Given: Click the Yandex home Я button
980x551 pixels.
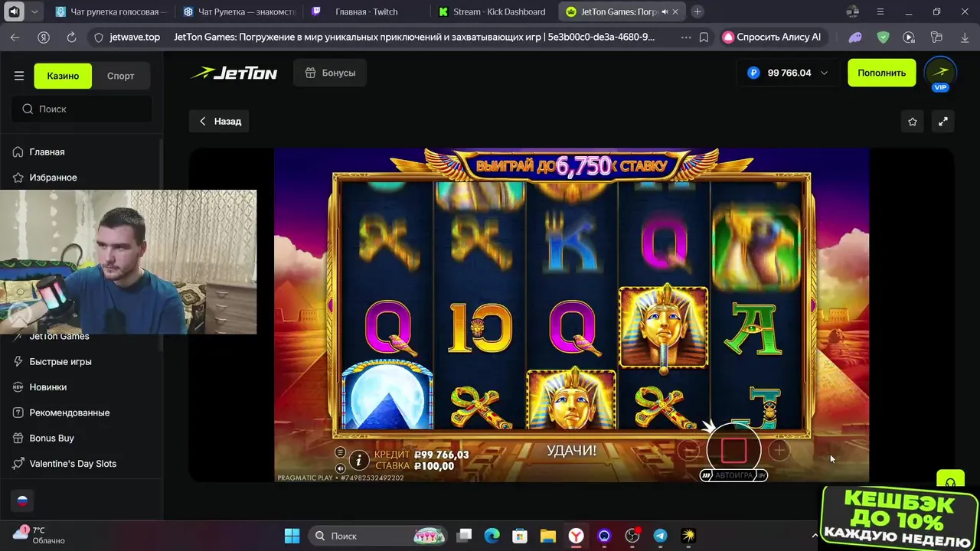Looking at the screenshot, I should [44, 37].
